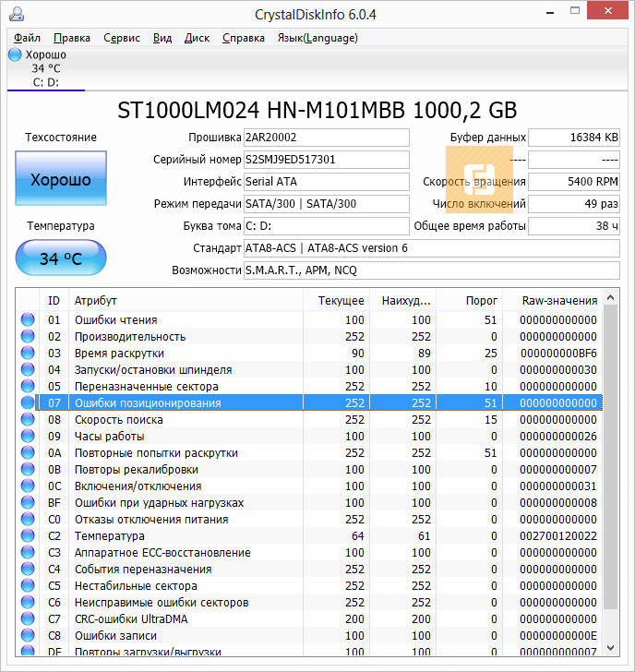Click status orb of Неисправимые ошибки секторов row
The width and height of the screenshot is (635, 672).
(28, 602)
